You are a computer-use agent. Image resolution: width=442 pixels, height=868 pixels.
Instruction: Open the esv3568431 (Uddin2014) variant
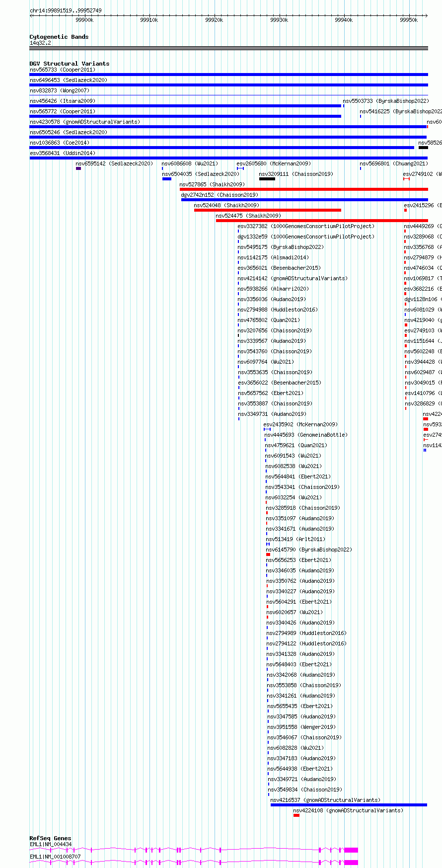point(62,154)
